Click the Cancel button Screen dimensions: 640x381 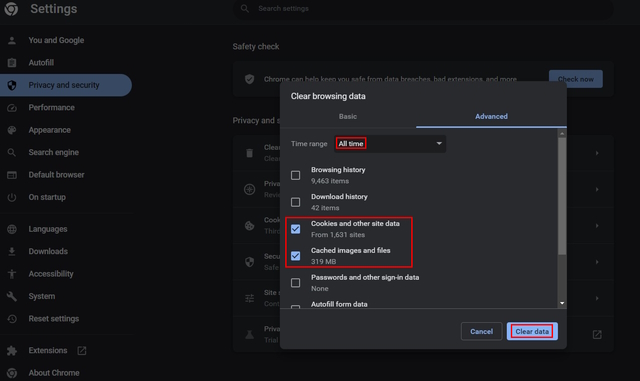[481, 331]
